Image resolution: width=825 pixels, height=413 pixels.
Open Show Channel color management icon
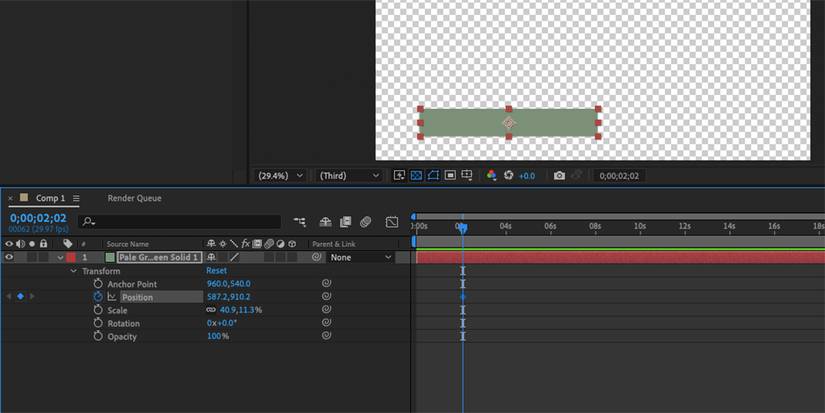491,175
